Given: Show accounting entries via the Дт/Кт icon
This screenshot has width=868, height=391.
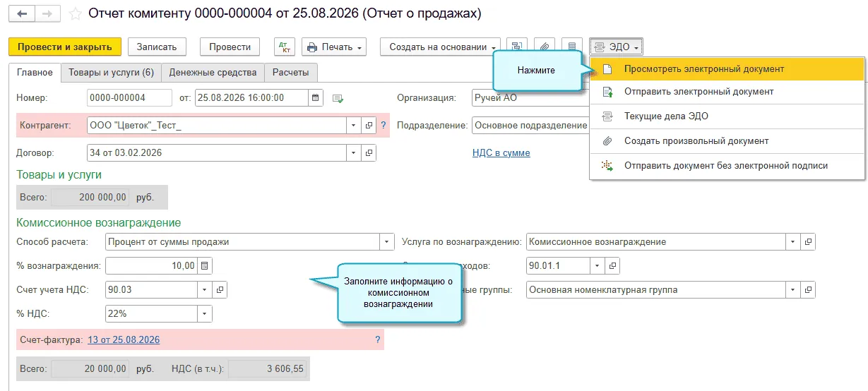Looking at the screenshot, I should [x=285, y=47].
